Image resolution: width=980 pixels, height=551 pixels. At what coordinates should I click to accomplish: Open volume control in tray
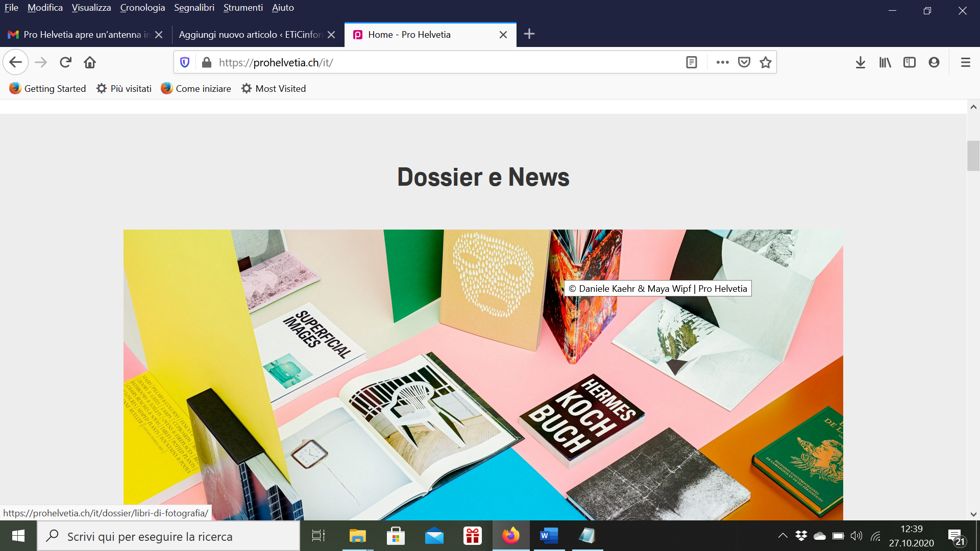pos(856,536)
